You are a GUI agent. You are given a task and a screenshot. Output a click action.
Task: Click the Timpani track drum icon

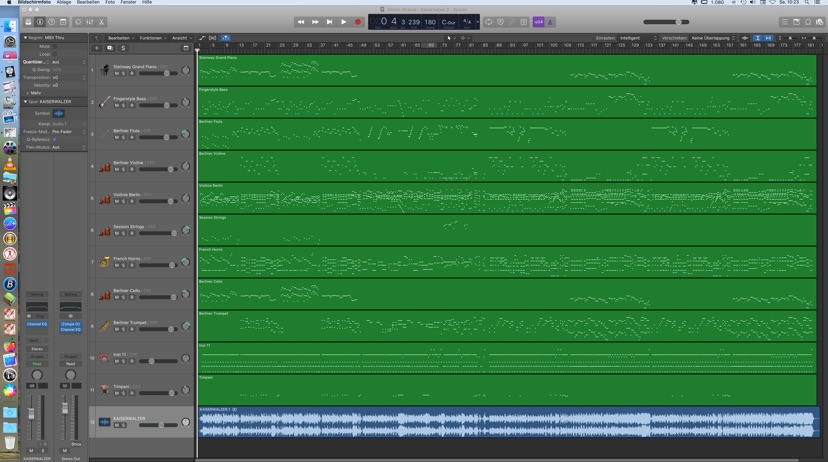click(105, 390)
